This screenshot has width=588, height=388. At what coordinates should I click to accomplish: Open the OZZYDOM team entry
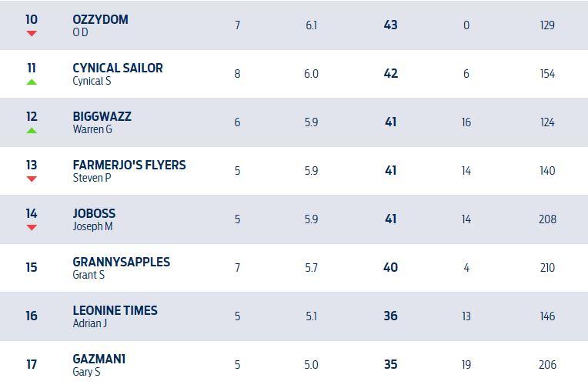pyautogui.click(x=100, y=19)
